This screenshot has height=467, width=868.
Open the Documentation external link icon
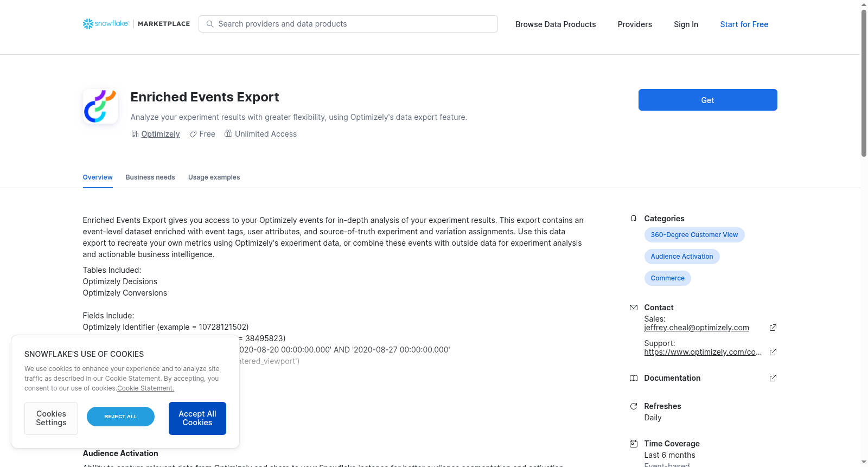coord(773,378)
